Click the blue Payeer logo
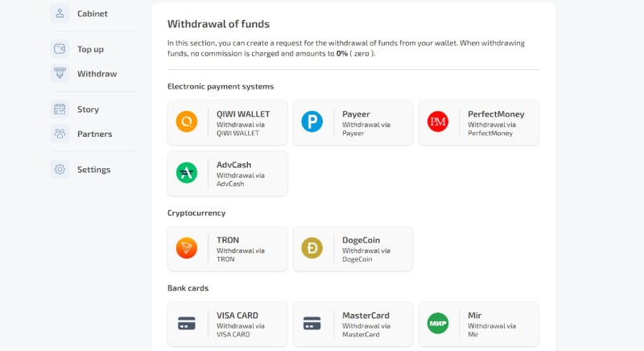The height and width of the screenshot is (351, 644). [312, 122]
